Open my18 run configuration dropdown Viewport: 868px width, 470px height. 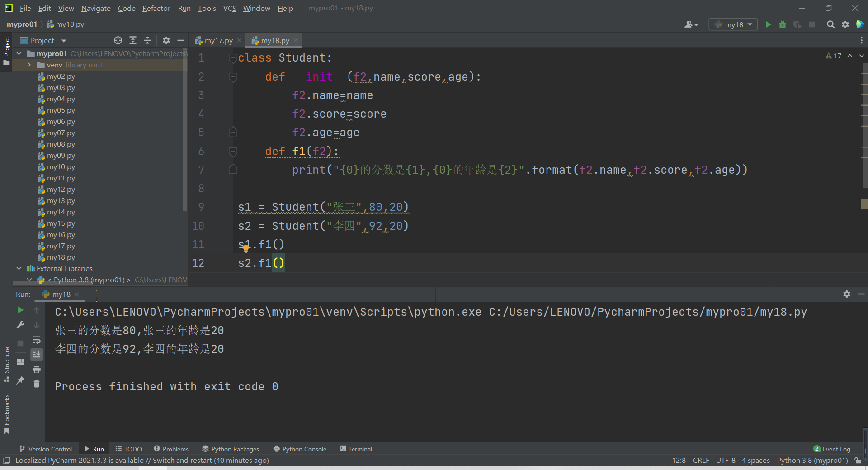(733, 24)
